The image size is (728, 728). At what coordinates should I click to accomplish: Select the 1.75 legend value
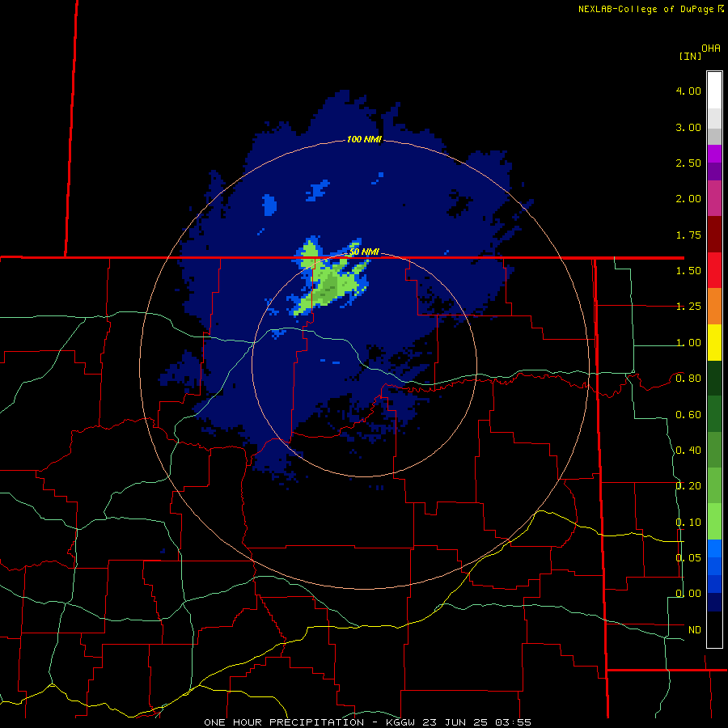688,235
